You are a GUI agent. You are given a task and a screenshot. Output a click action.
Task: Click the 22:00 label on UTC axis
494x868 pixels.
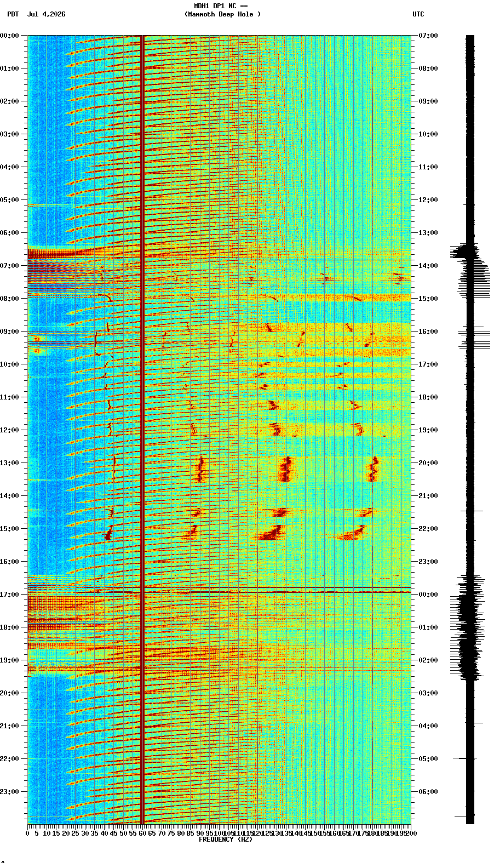[428, 529]
